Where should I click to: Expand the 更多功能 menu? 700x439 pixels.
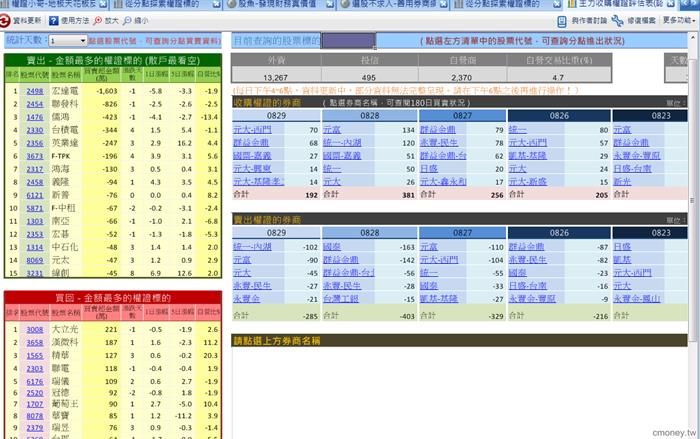[679, 21]
